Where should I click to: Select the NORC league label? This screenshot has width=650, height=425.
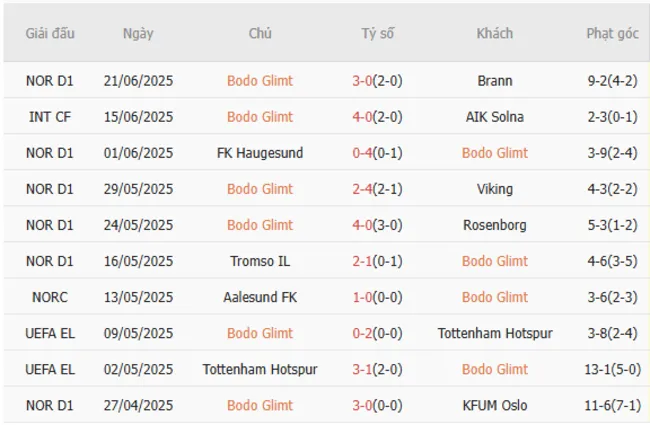click(50, 297)
